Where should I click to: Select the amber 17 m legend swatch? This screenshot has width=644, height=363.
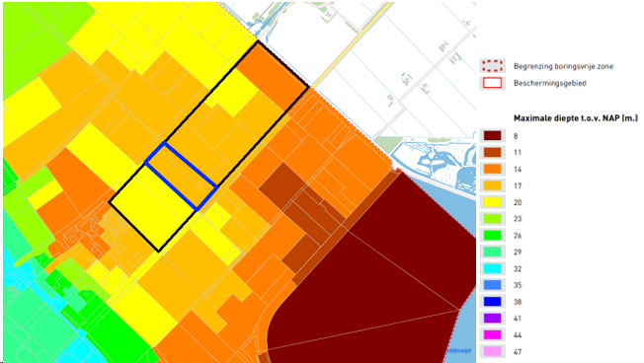(492, 185)
